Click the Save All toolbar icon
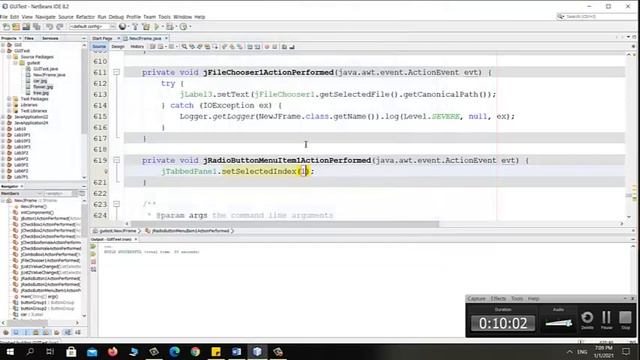Viewport: 640px width, 360px height. point(37,27)
